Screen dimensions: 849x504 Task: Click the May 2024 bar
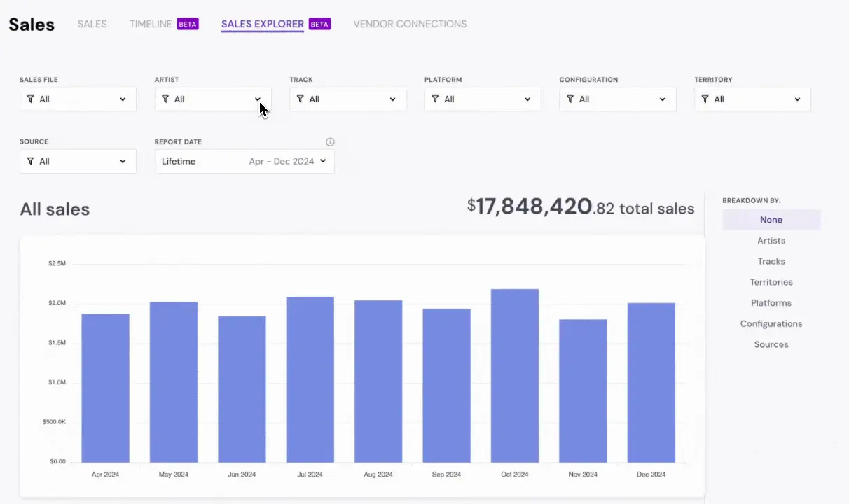click(174, 382)
